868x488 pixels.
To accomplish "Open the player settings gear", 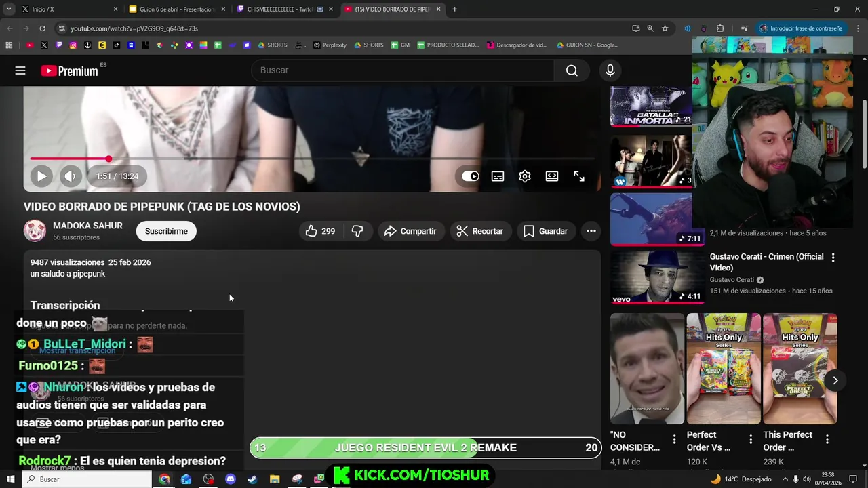I will coord(525,176).
